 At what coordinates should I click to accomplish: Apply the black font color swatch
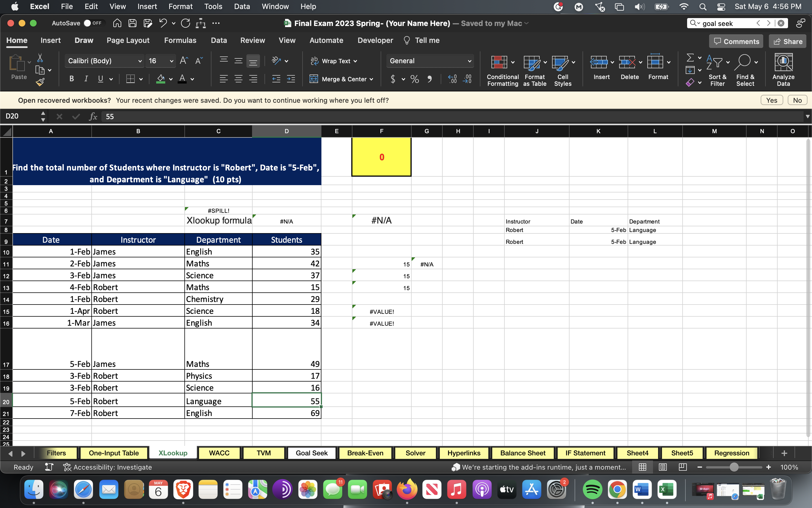[182, 79]
